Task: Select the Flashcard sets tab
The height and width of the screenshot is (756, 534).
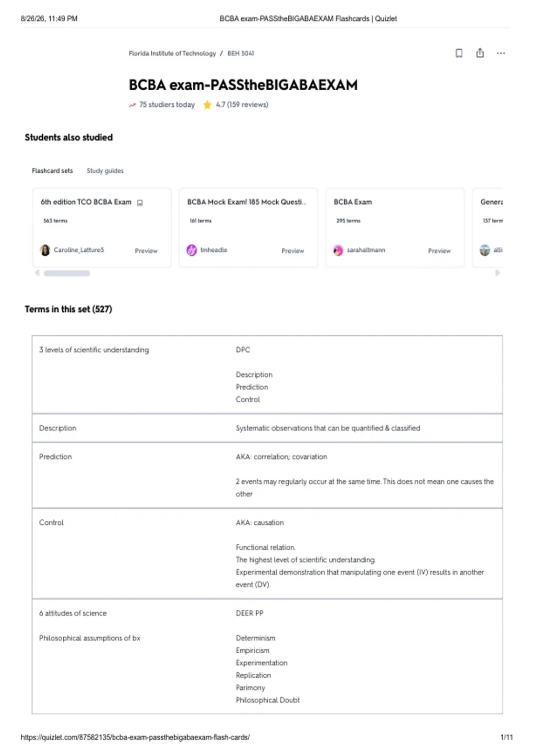Action: pyautogui.click(x=52, y=171)
